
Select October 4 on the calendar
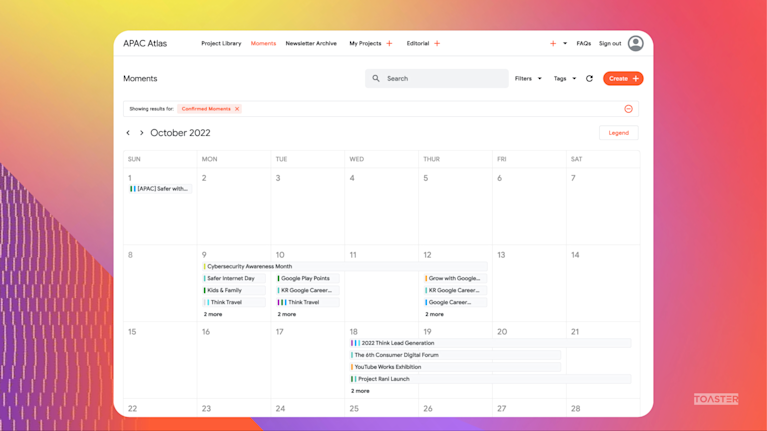click(382, 206)
